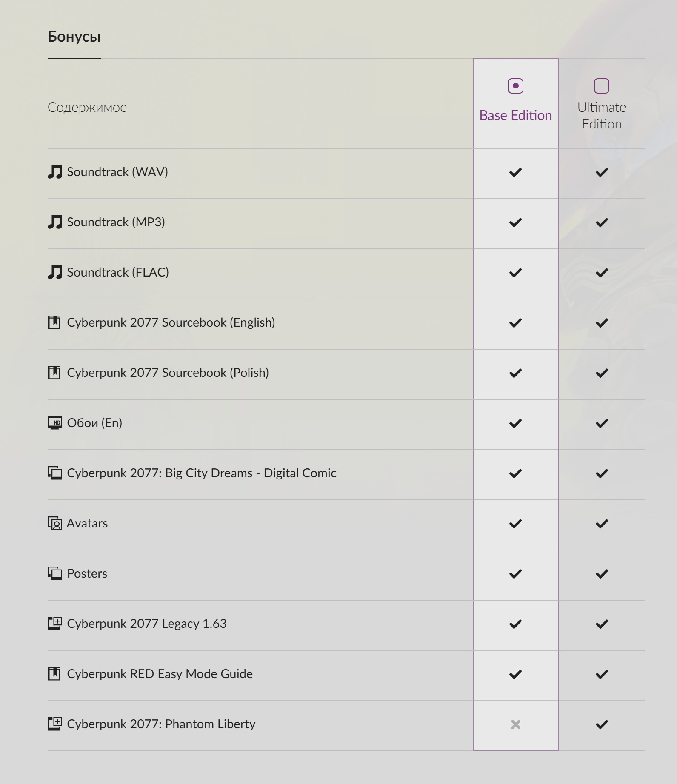The height and width of the screenshot is (784, 677).
Task: Click Ultimate Edition checkmark for Sourcebook (English)
Action: (x=602, y=323)
